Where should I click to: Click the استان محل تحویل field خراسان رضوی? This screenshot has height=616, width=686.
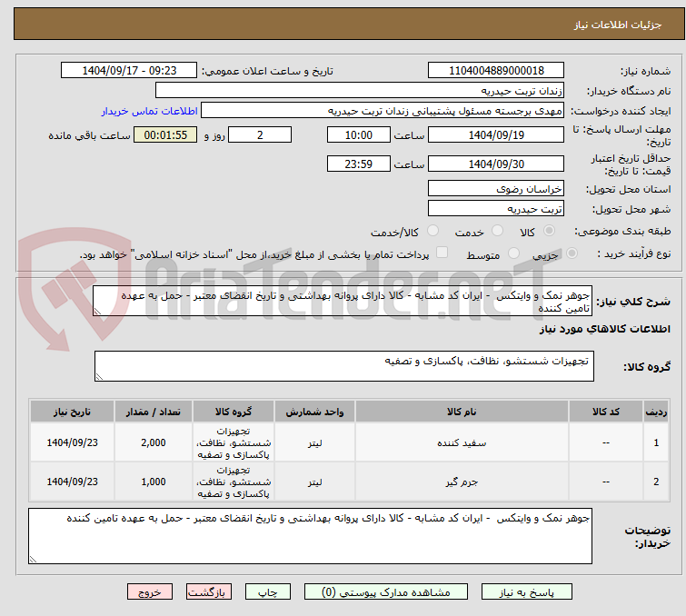[x=496, y=189]
